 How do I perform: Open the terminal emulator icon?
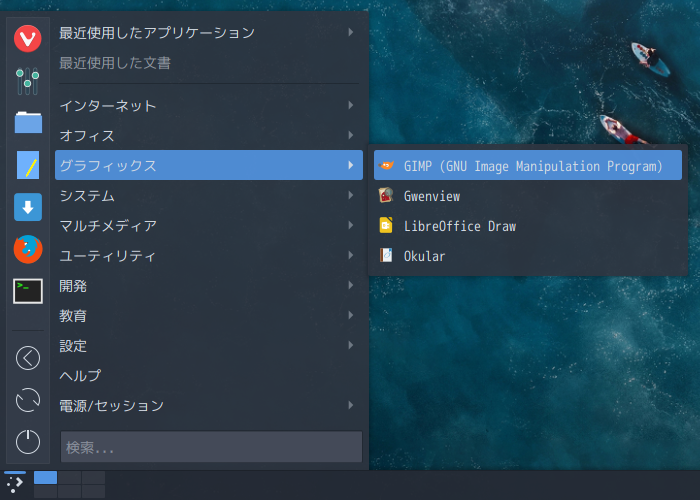coord(28,291)
